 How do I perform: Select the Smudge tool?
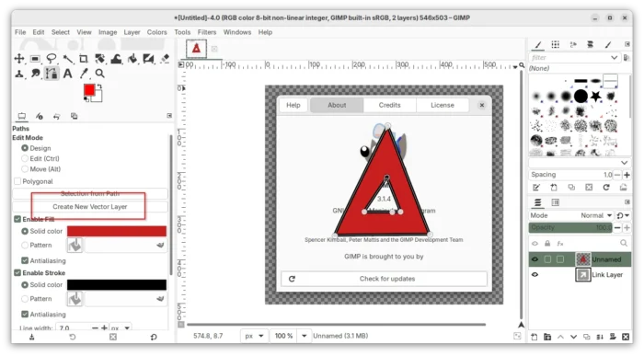36,74
